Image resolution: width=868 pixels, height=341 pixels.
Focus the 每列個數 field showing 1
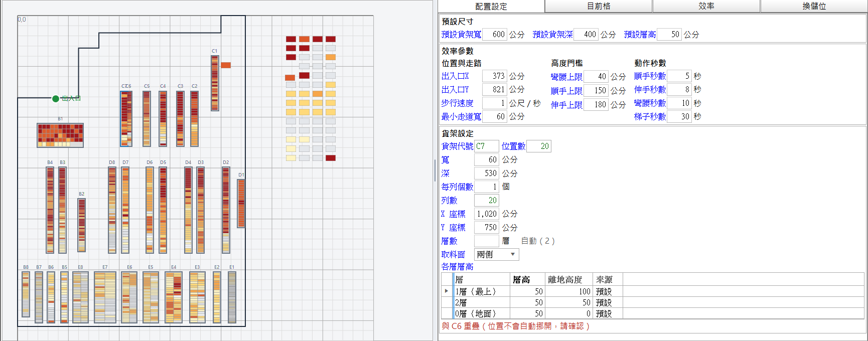tap(486, 187)
